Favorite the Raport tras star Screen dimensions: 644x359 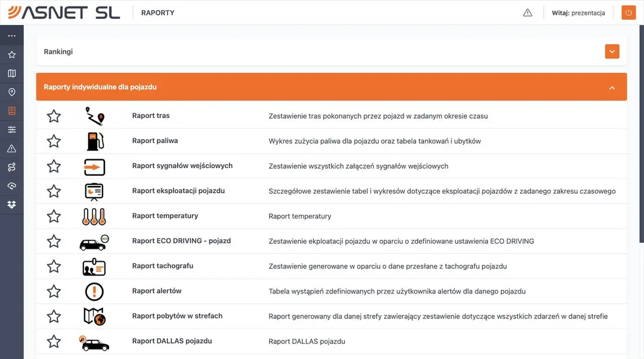pyautogui.click(x=54, y=116)
